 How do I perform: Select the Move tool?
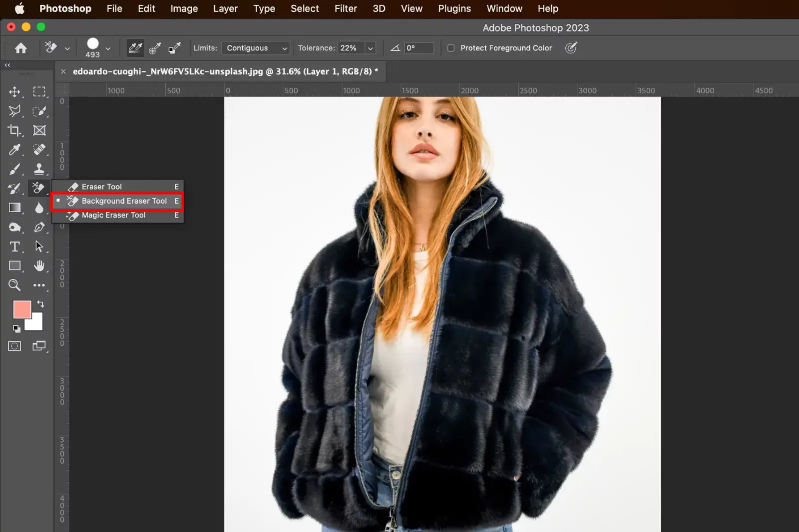point(14,92)
